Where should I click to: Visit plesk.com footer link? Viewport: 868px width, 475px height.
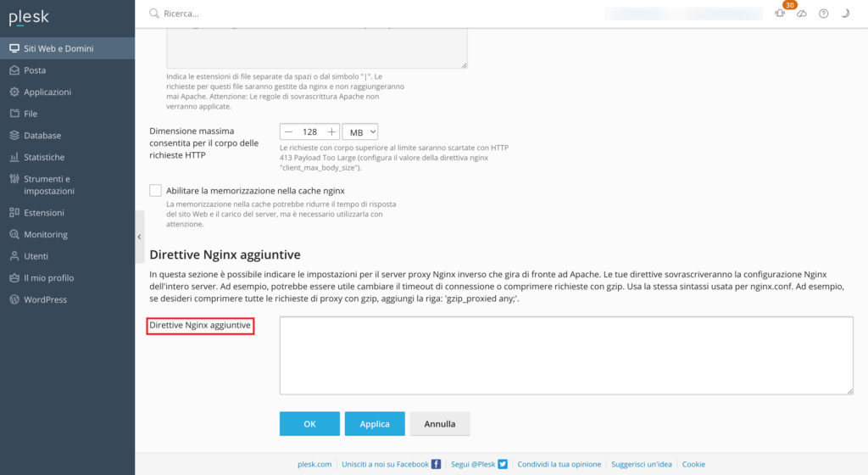pos(314,464)
